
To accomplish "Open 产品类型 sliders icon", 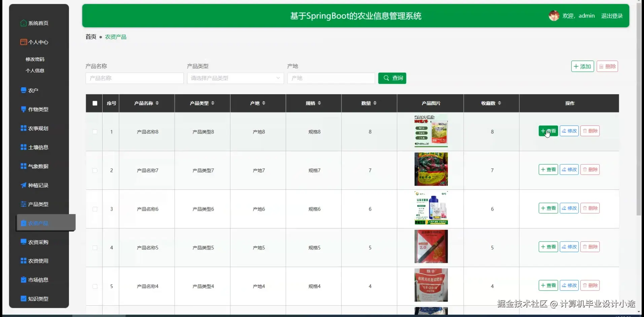I will point(24,204).
